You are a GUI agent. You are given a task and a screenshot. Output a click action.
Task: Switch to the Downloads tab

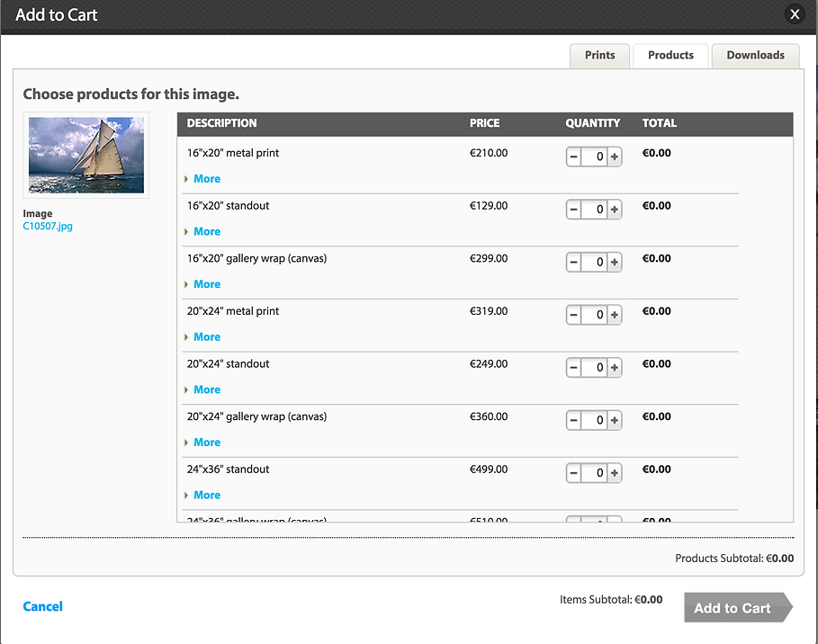coord(755,55)
